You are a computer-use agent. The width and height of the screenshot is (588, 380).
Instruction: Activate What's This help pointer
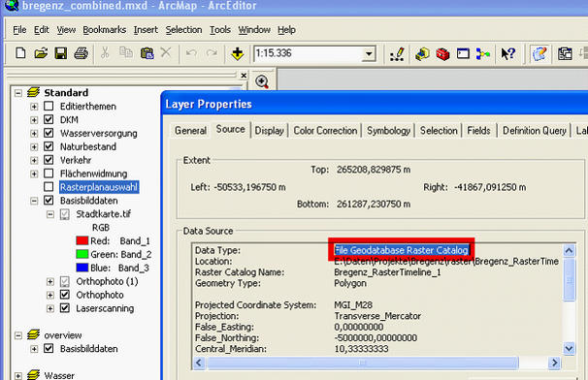click(508, 54)
